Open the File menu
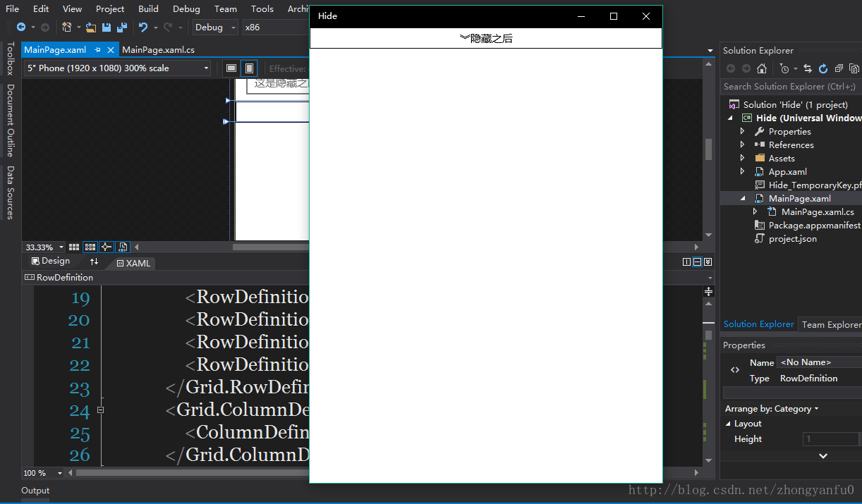 click(13, 8)
